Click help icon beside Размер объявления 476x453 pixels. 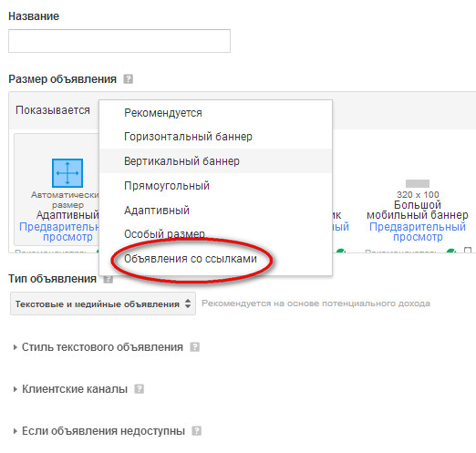[128, 79]
